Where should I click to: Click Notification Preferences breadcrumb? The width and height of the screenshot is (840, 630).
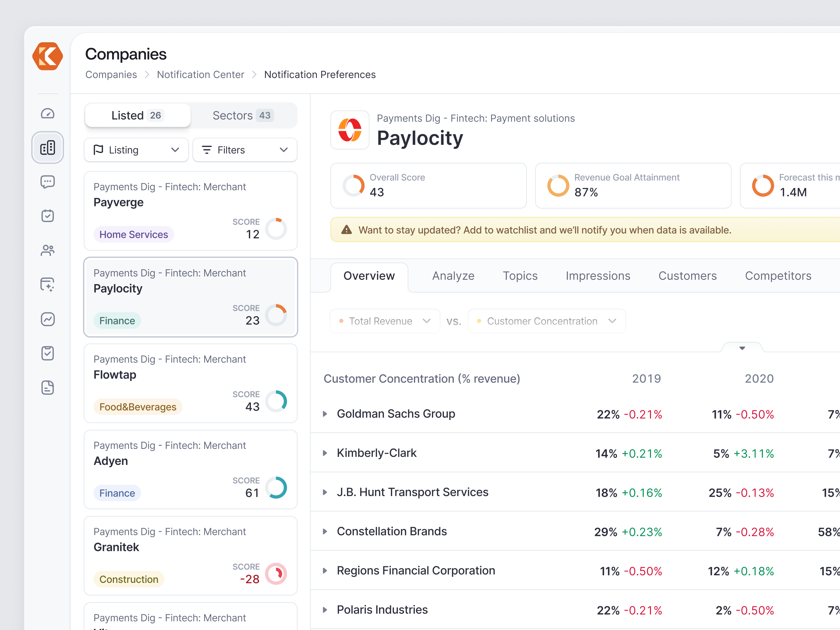(x=320, y=75)
